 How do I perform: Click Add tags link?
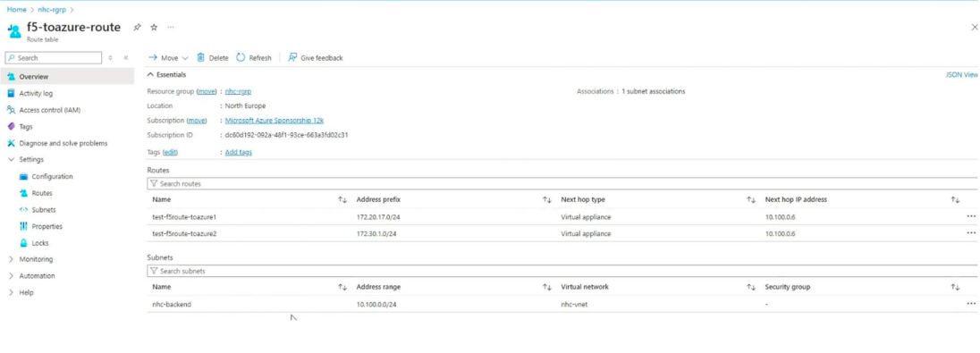point(239,152)
